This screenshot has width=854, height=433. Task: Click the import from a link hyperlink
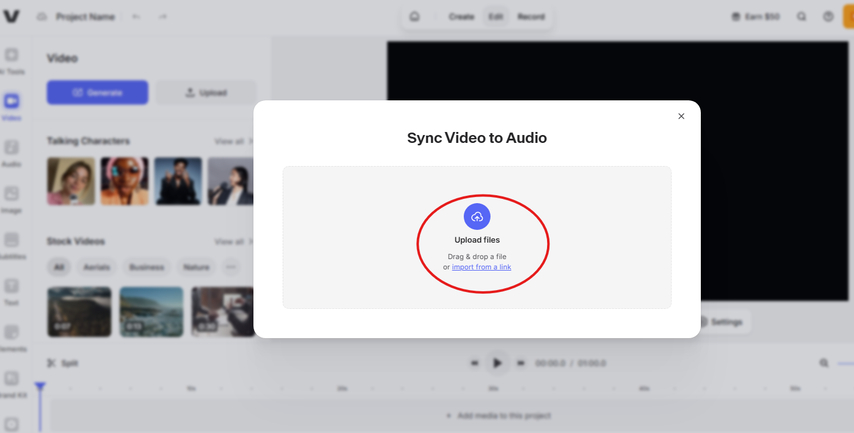click(481, 267)
